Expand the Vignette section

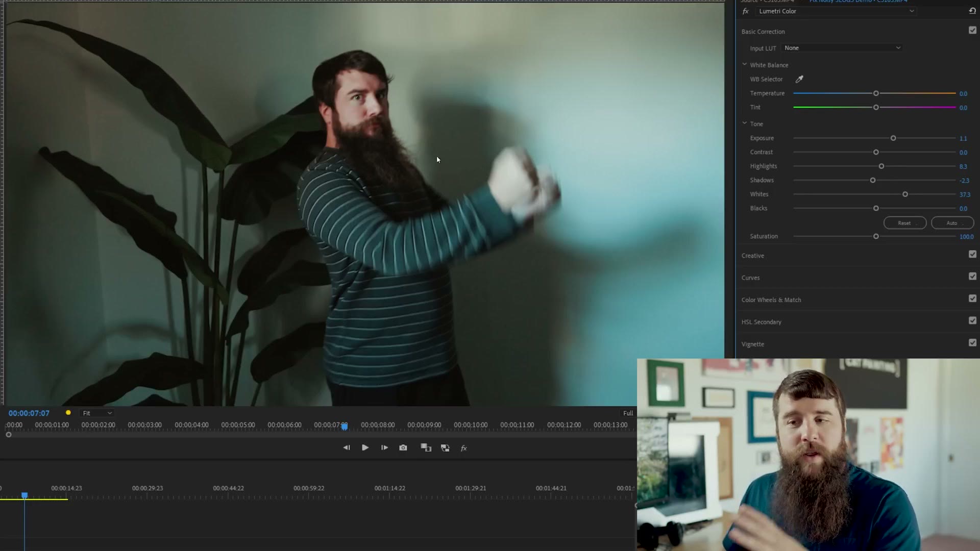[752, 344]
